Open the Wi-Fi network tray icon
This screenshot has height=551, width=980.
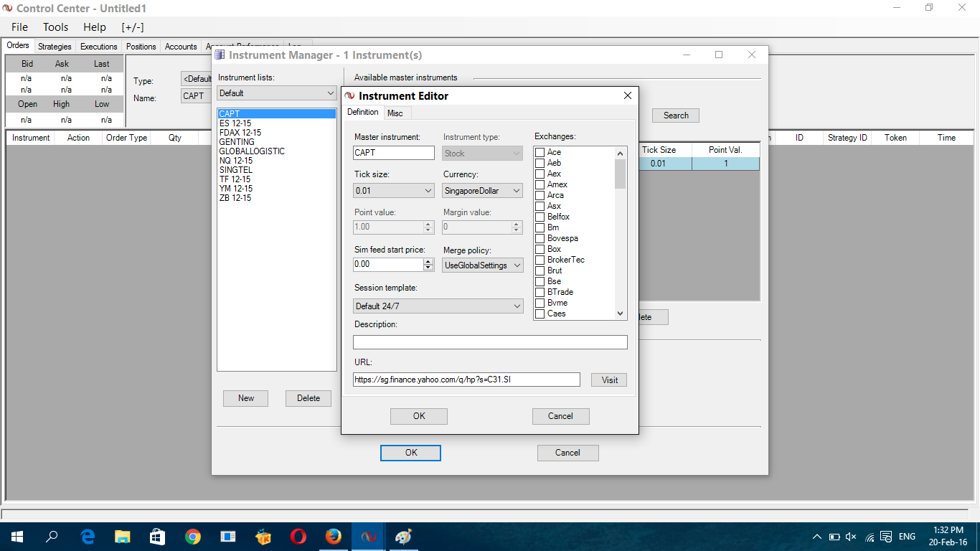pyautogui.click(x=870, y=537)
